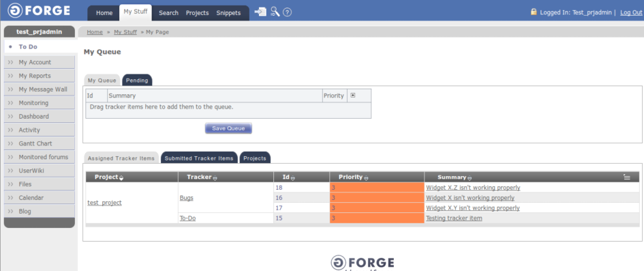The image size is (644, 271).
Task: Open the Home tab
Action: 104,13
